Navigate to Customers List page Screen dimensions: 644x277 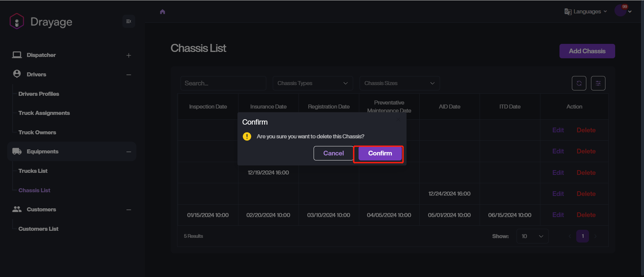tap(38, 229)
